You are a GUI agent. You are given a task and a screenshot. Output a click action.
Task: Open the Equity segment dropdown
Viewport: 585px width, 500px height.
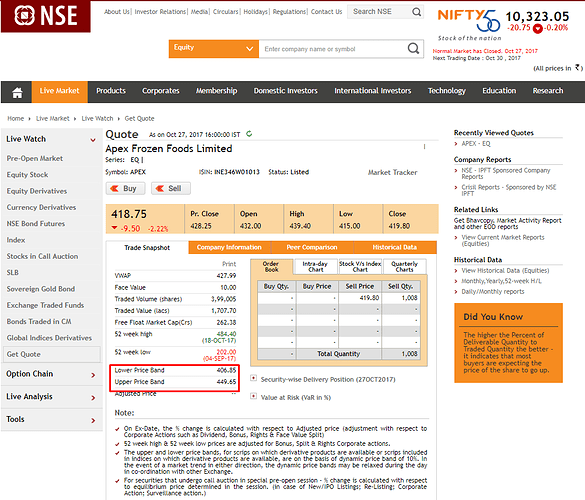click(x=214, y=49)
